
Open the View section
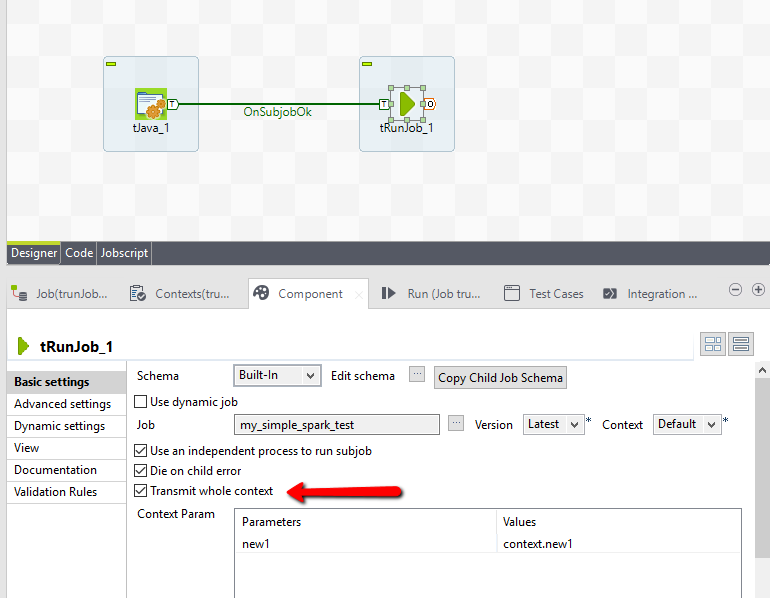67,448
